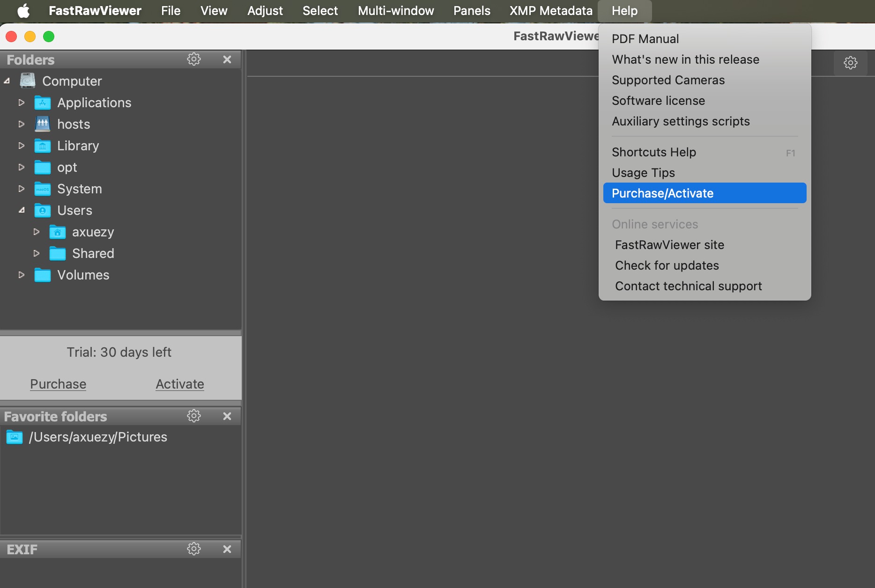875x588 pixels.
Task: Expand the Library folder tree node
Action: (x=22, y=146)
